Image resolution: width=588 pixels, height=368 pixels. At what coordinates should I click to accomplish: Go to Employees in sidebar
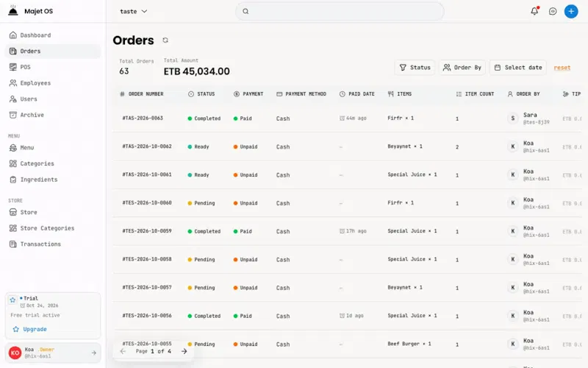(52, 83)
